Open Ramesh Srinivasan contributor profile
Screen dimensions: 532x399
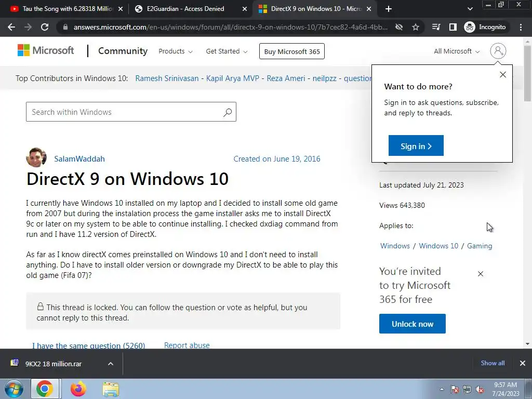coord(167,78)
